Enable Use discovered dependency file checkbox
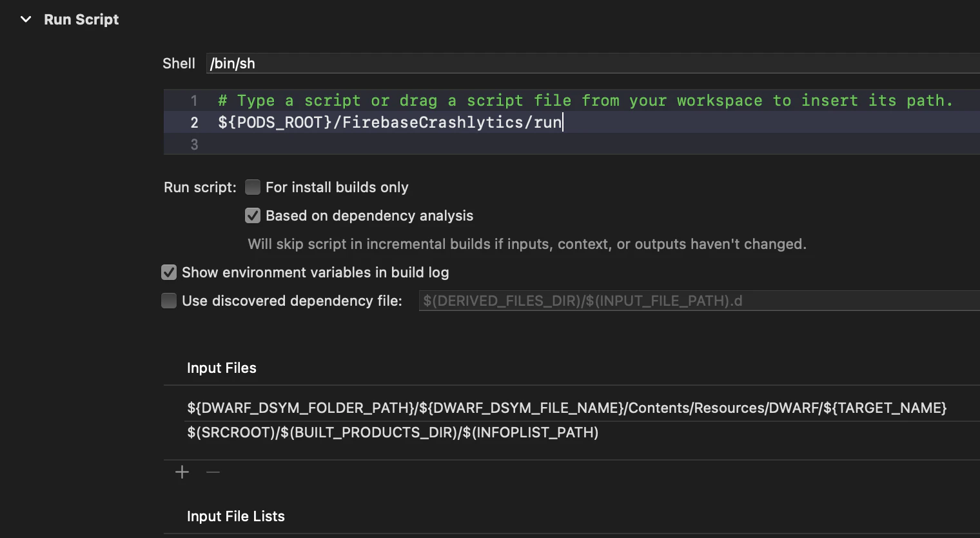Image resolution: width=980 pixels, height=538 pixels. pyautogui.click(x=169, y=301)
